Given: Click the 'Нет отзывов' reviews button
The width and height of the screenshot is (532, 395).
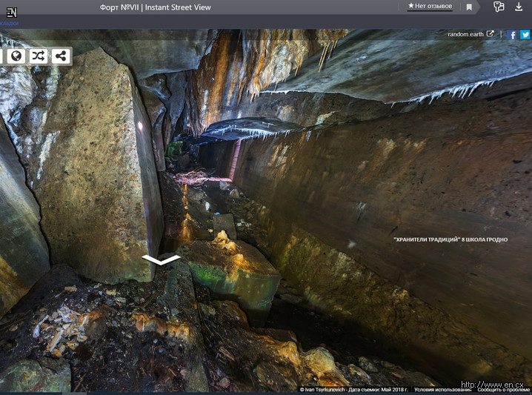Looking at the screenshot, I should tap(430, 6).
